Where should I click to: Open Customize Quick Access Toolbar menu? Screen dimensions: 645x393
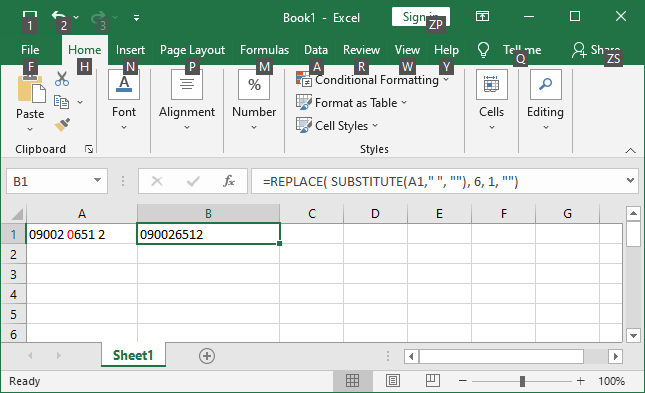coord(136,17)
